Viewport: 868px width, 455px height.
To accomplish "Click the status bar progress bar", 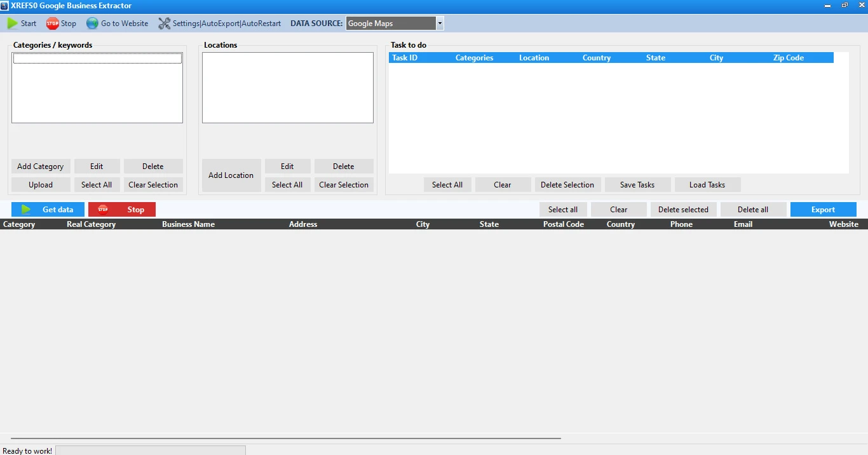I will 151,450.
